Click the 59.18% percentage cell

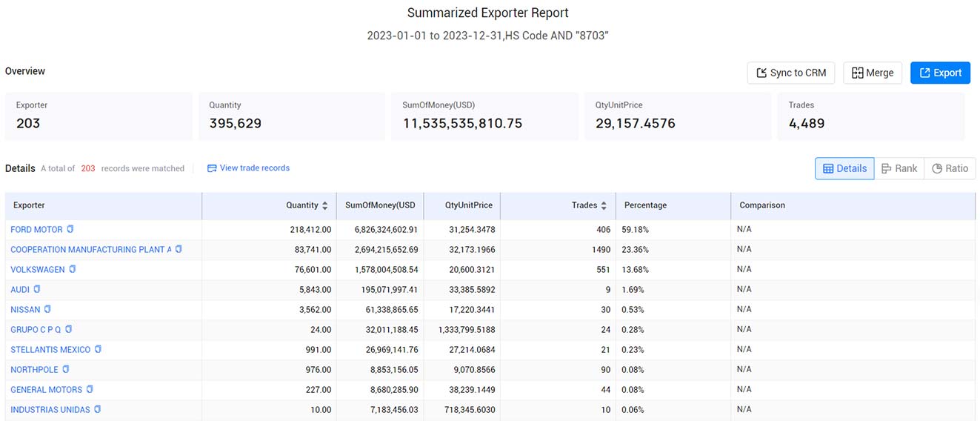tap(635, 230)
